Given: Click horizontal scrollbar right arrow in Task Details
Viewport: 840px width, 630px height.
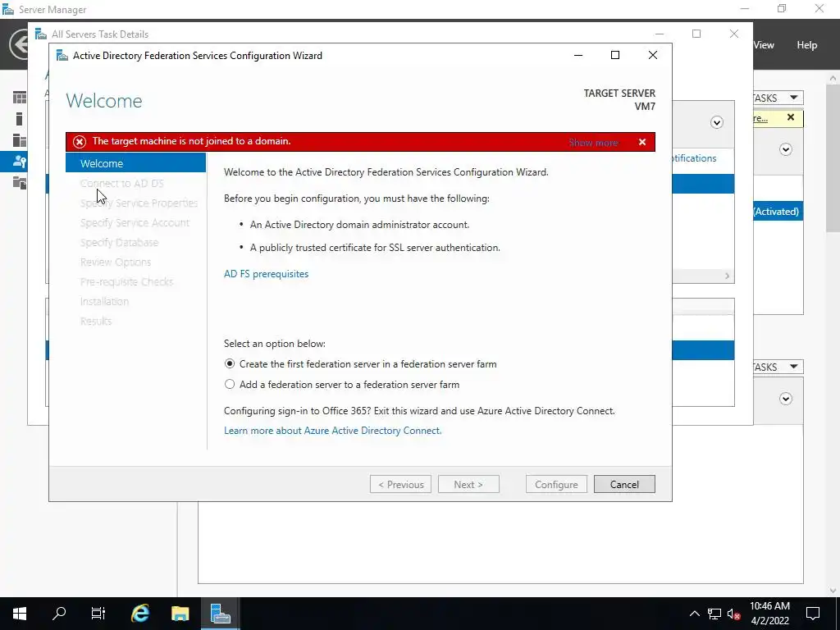Looking at the screenshot, I should (727, 276).
